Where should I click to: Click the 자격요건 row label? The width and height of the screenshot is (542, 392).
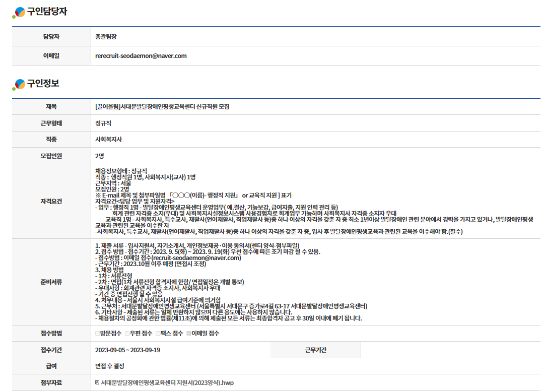coord(51,201)
